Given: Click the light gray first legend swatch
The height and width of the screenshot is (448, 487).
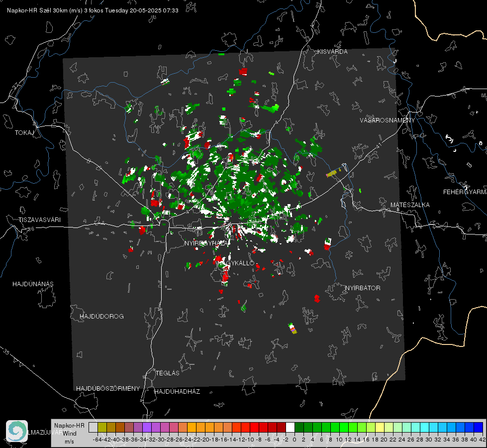Looking at the screenshot, I should point(93,427).
